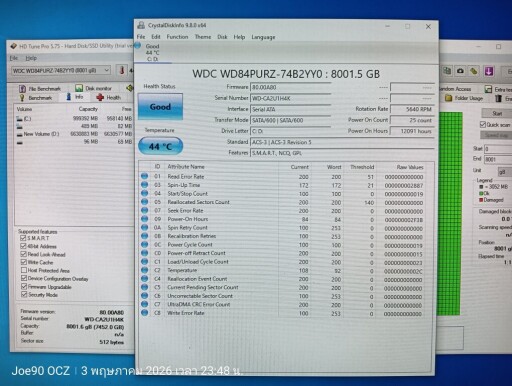This screenshot has width=512, height=386.
Task: Click the HD Tune Pro title bar icon
Action: click(13, 46)
